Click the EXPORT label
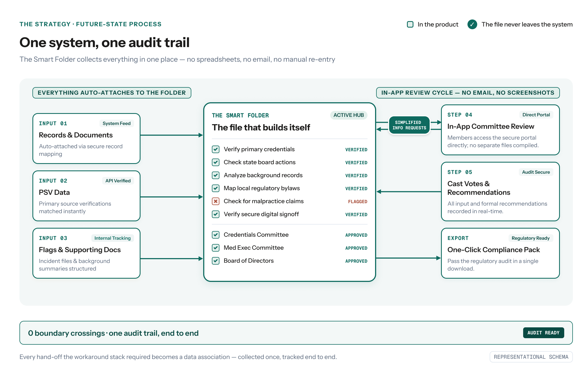This screenshot has width=588, height=382. pyautogui.click(x=458, y=238)
